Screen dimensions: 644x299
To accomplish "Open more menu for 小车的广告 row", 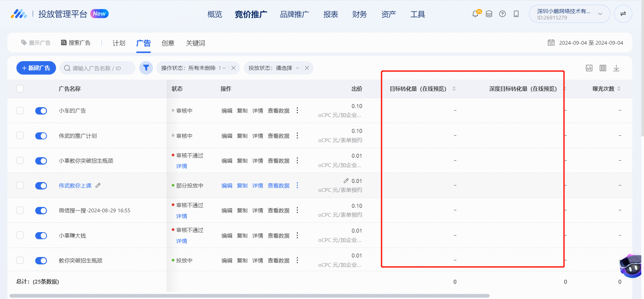I will click(297, 111).
